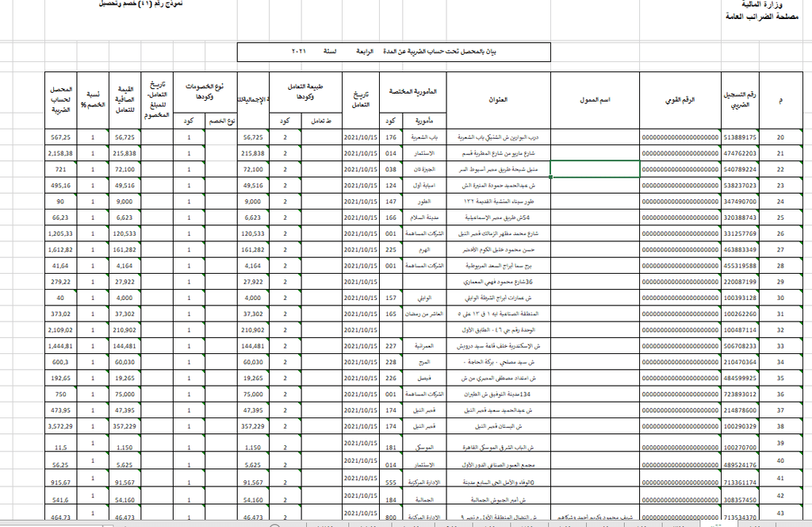Click tax registration number 513889175
The image size is (812, 527).
point(740,137)
